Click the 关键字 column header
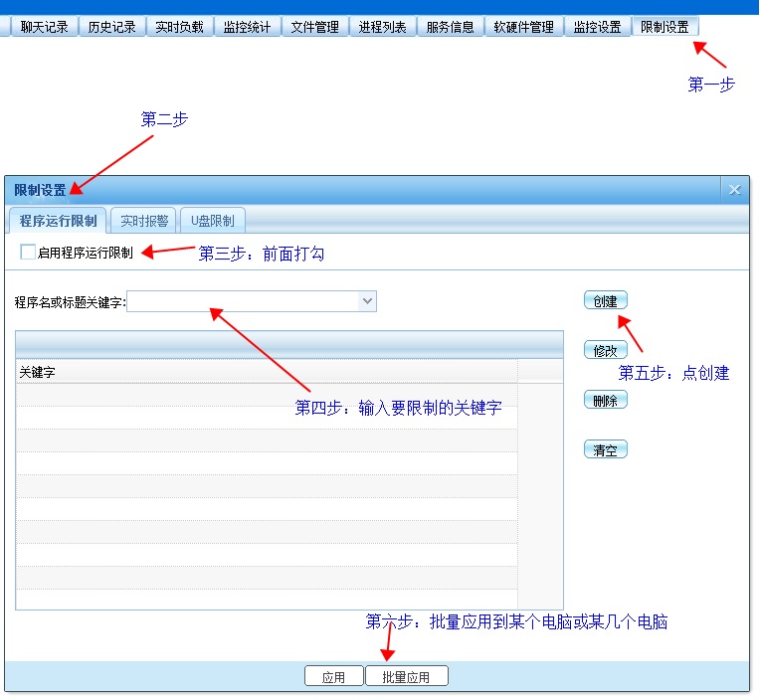 click(x=267, y=372)
